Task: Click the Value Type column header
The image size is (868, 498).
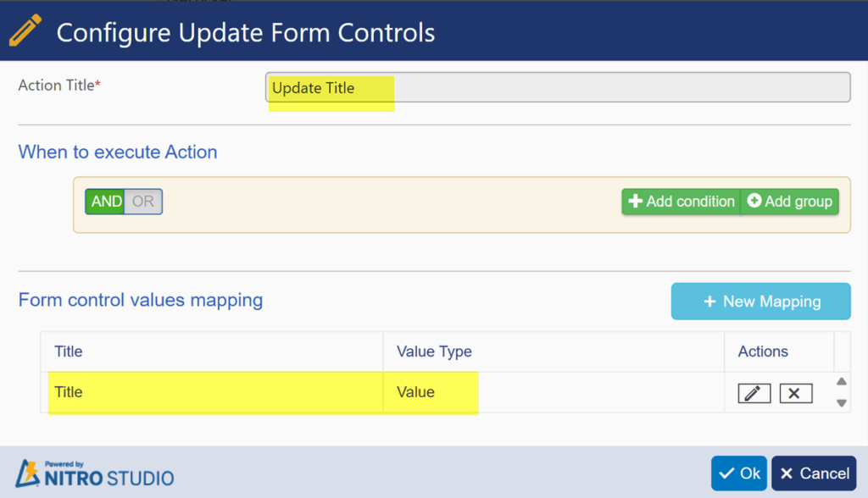Action: (434, 351)
